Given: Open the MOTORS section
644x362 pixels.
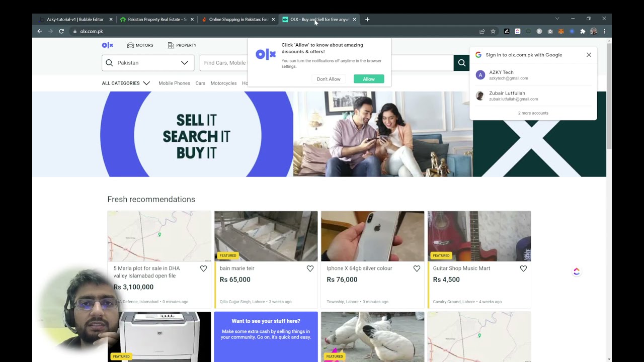Looking at the screenshot, I should click(x=140, y=45).
